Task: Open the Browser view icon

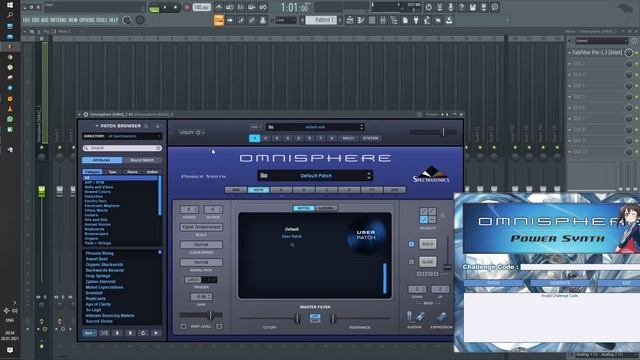Action: click(394, 20)
